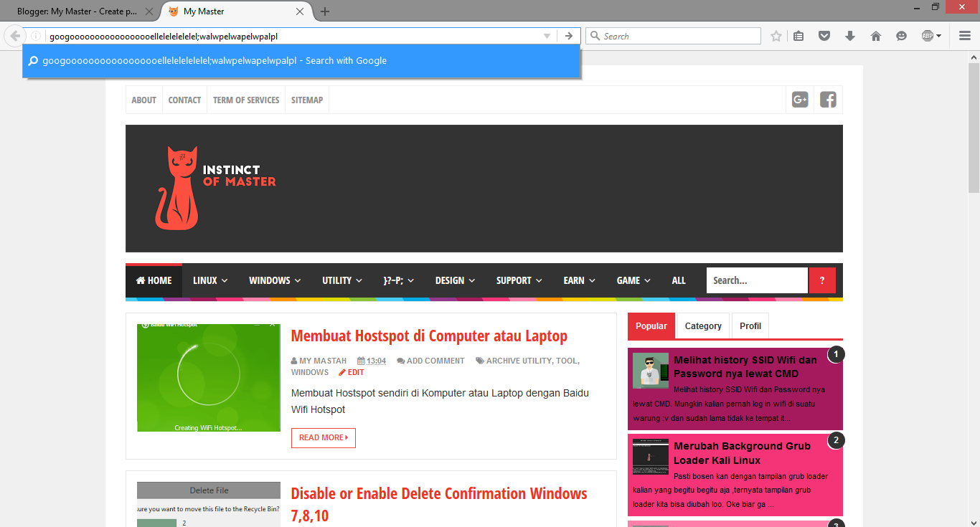Switch to the Popular sidebar tab
980x527 pixels.
pyautogui.click(x=651, y=326)
